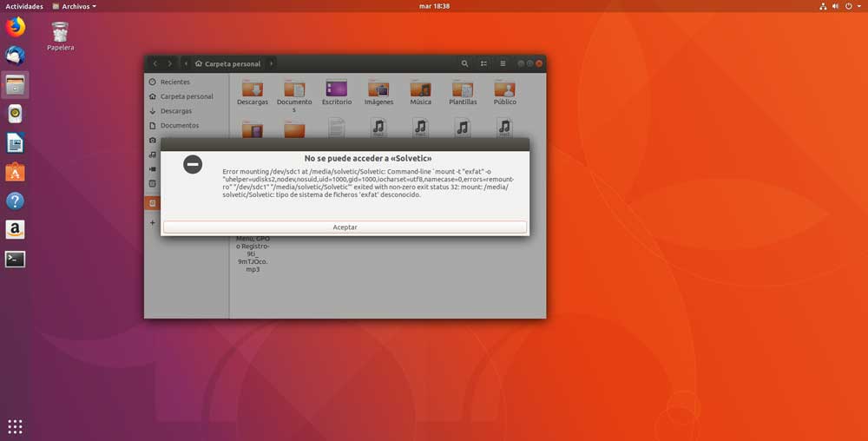The width and height of the screenshot is (868, 441).
Task: Open Música folder
Action: [421, 92]
